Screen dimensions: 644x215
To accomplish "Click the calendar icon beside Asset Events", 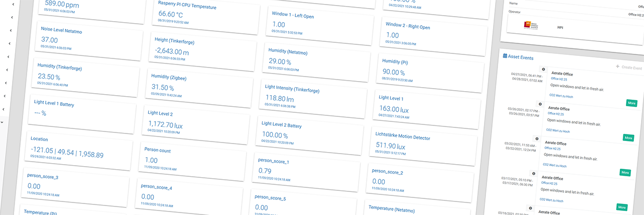I will pyautogui.click(x=505, y=57).
